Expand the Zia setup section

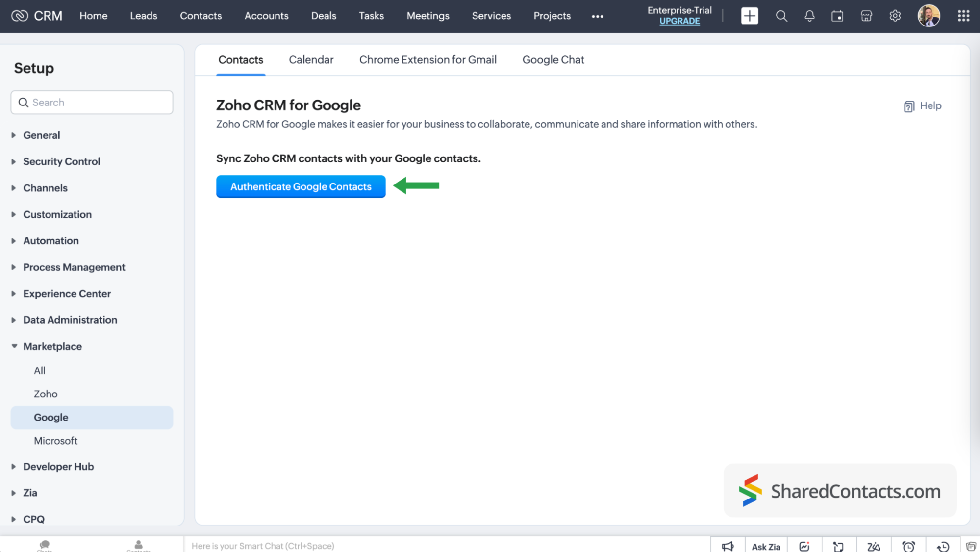coord(14,493)
